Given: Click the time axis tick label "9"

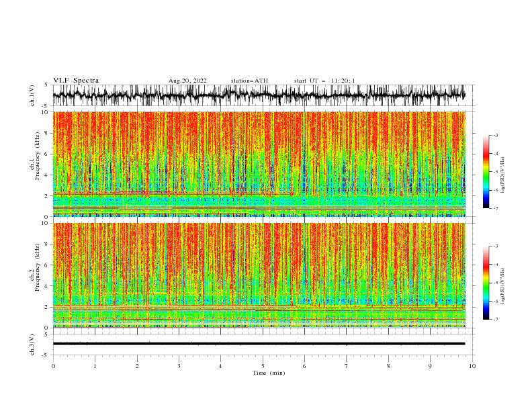Looking at the screenshot, I should tap(430, 366).
